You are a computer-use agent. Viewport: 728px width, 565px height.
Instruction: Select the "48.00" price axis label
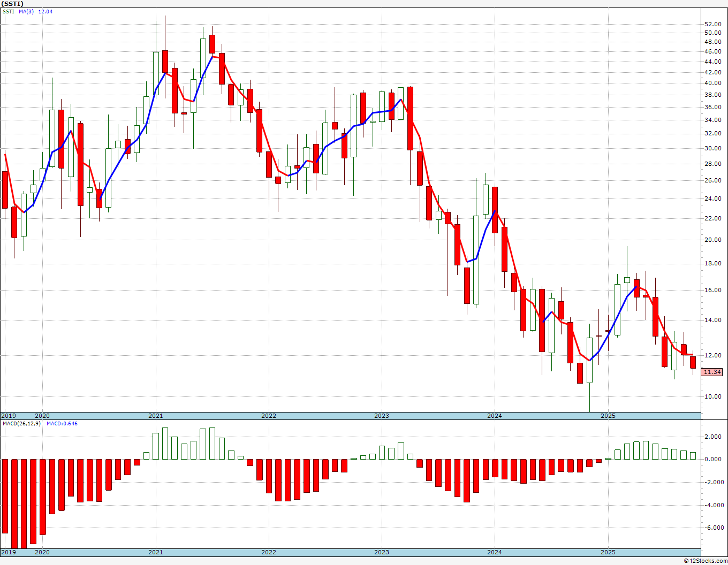pyautogui.click(x=712, y=42)
